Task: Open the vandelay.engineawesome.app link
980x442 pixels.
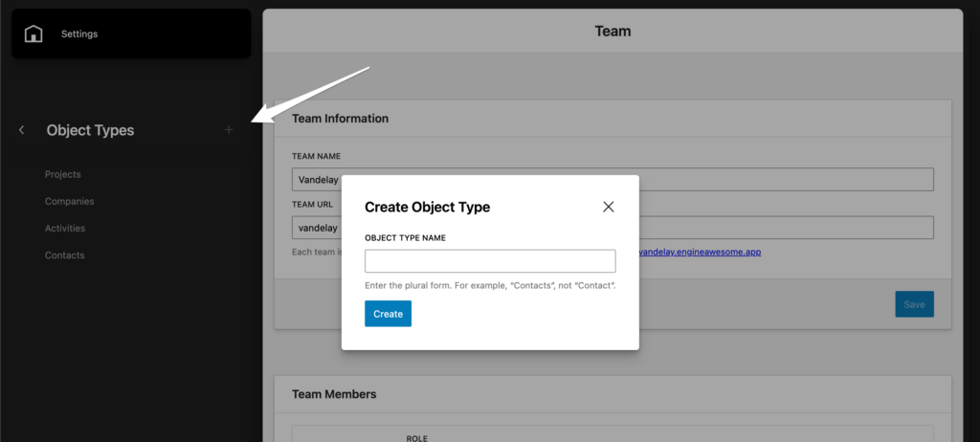Action: pyautogui.click(x=699, y=253)
